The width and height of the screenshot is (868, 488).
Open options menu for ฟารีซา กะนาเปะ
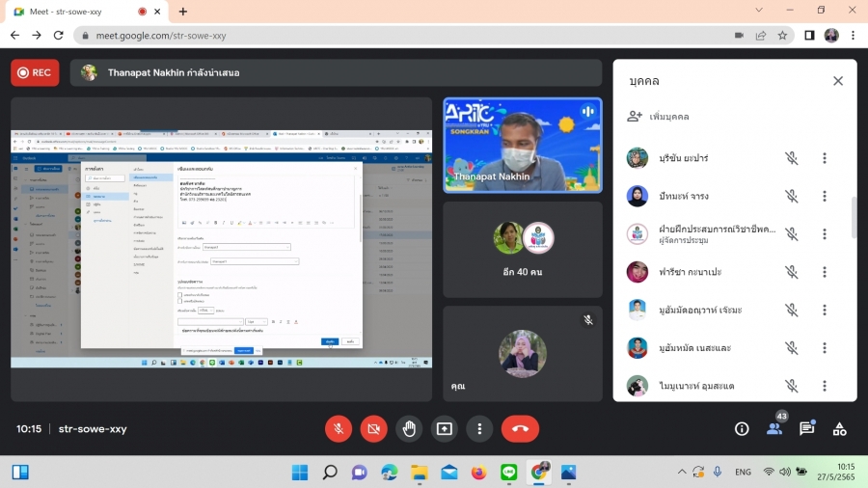824,272
